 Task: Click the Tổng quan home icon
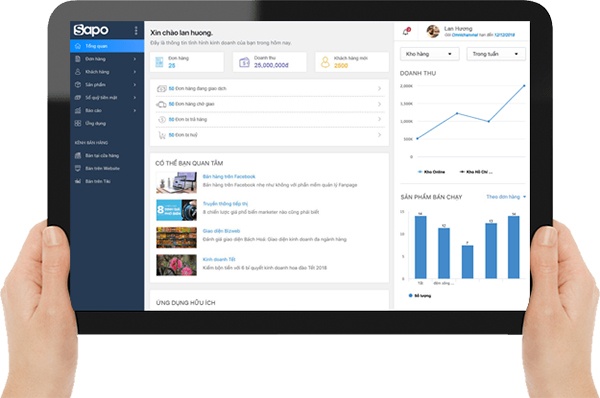[78, 46]
